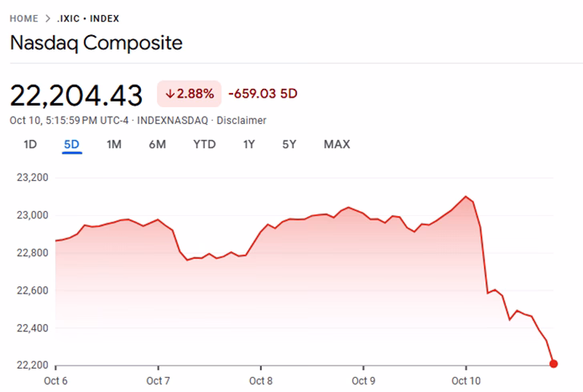This screenshot has width=583, height=392.
Task: Select the 5D time range tab
Action: pyautogui.click(x=72, y=145)
